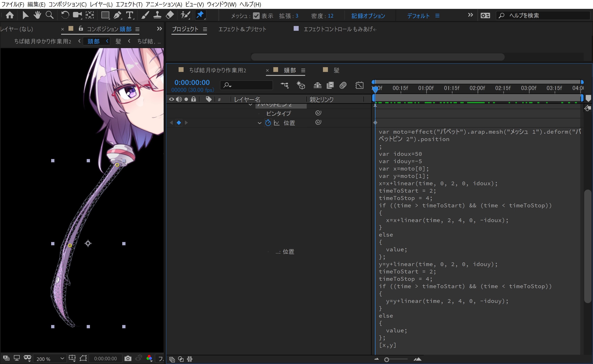Toggle the mesh 表示 checkbox
The image size is (593, 364).
256,16
